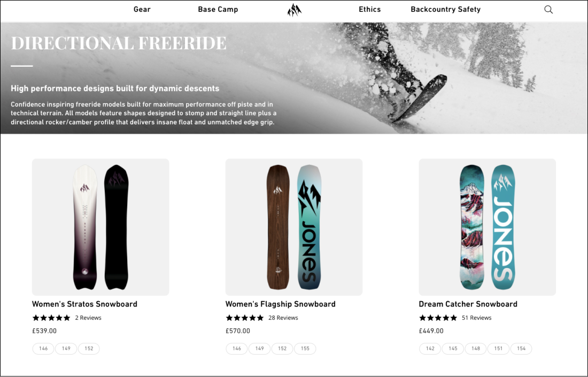
Task: Select size 154 for Dream Catcher
Action: pyautogui.click(x=521, y=349)
